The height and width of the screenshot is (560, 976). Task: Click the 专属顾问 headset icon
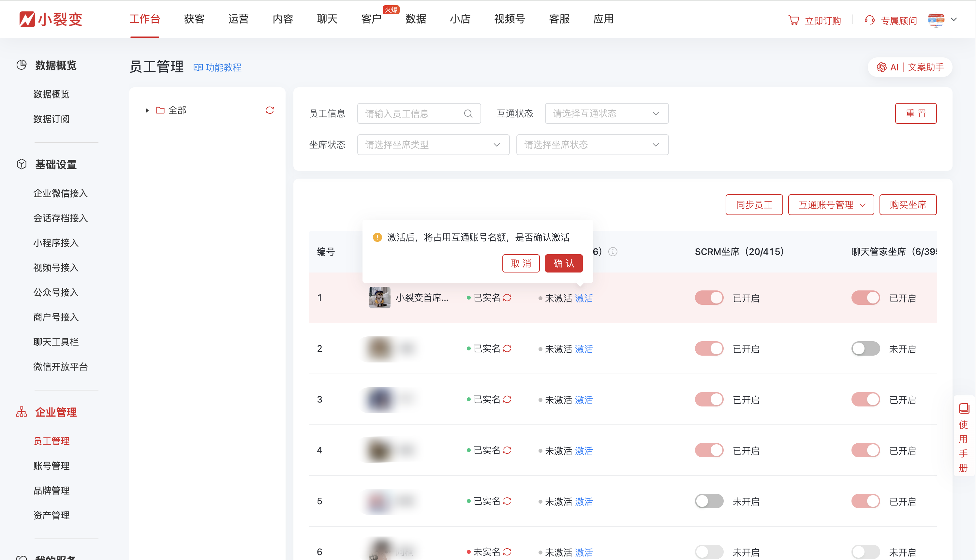[869, 20]
